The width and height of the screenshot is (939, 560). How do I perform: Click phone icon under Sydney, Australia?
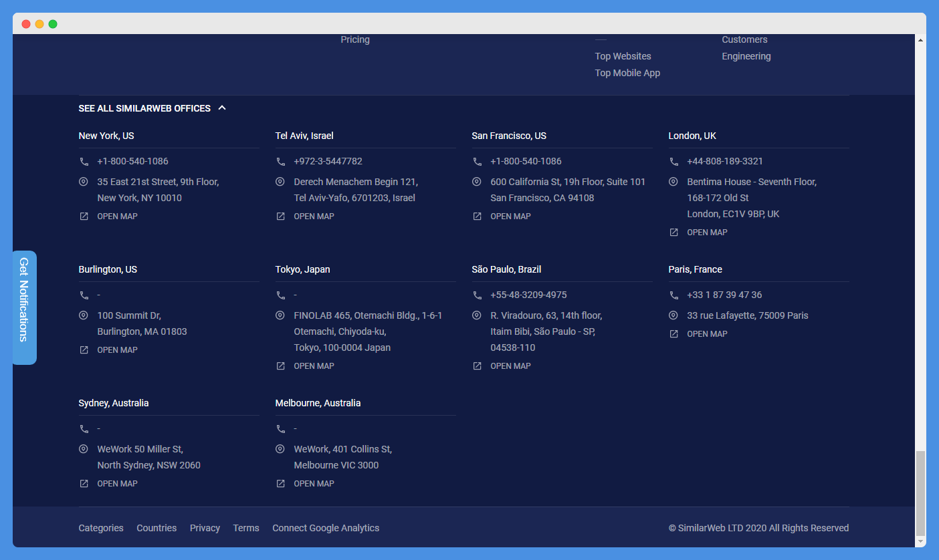(84, 429)
